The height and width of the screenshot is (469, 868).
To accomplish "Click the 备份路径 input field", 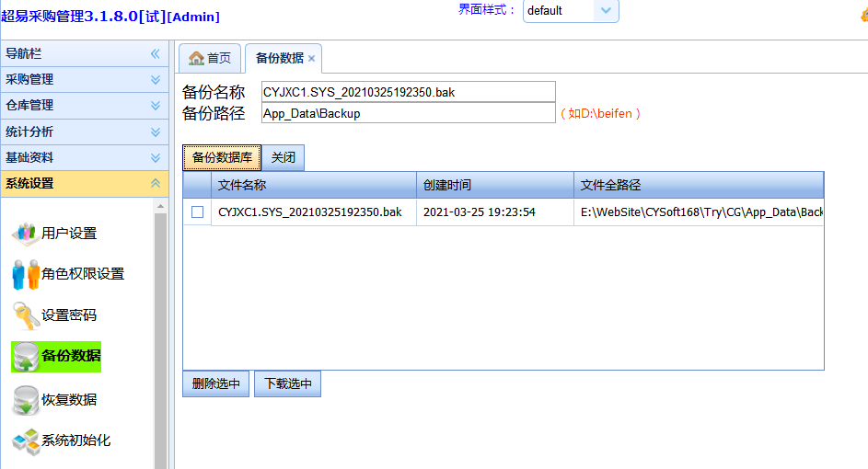I will (407, 112).
